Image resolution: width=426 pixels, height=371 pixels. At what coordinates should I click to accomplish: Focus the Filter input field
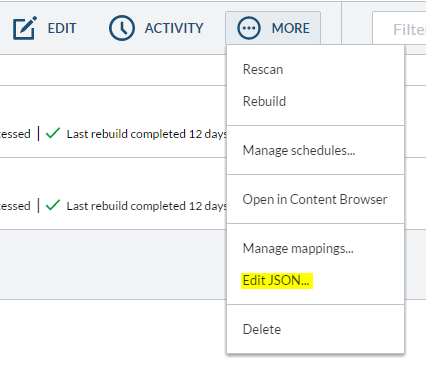point(399,28)
